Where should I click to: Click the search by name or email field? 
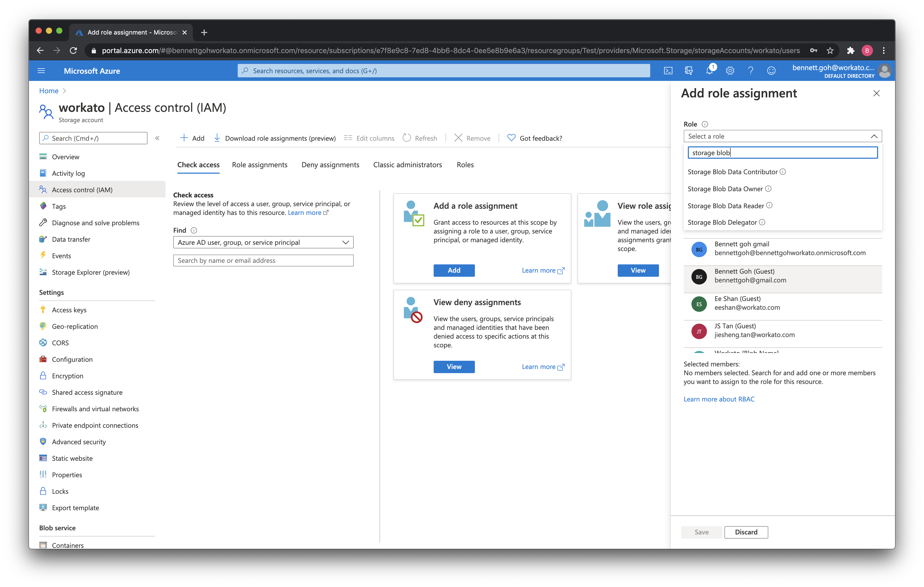(263, 261)
